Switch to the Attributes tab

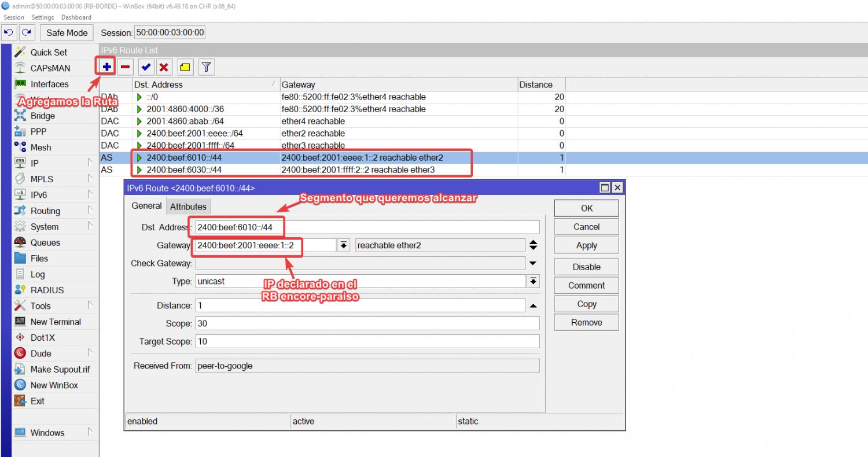pos(188,207)
